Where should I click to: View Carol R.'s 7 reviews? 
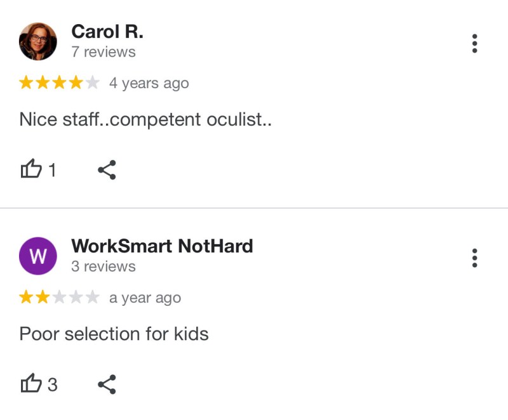(104, 52)
